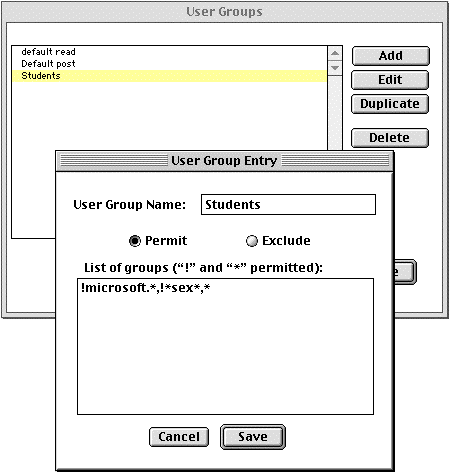Click the Save button
The image size is (449, 473).
[x=253, y=437]
